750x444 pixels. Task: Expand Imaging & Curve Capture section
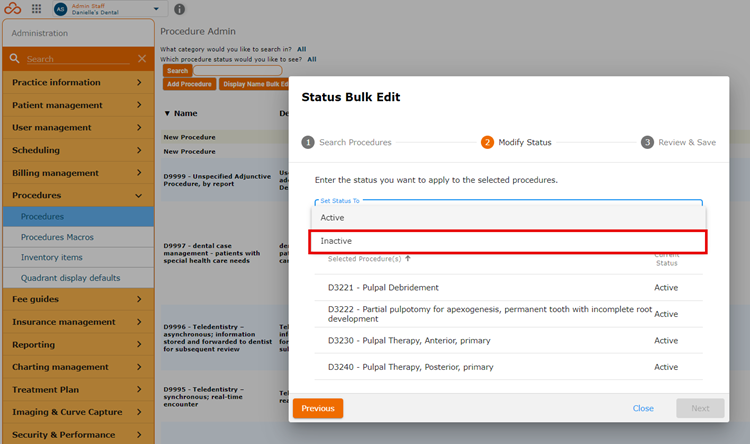(78, 412)
